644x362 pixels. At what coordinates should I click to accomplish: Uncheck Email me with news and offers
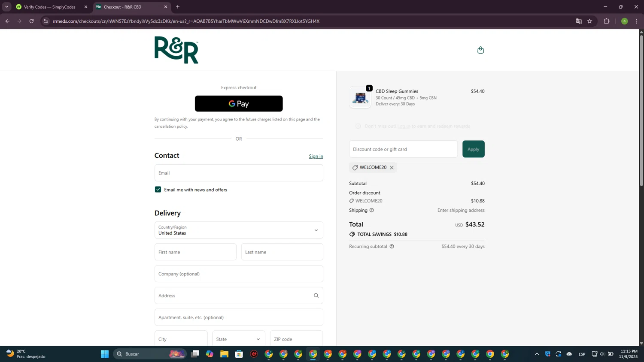point(158,190)
